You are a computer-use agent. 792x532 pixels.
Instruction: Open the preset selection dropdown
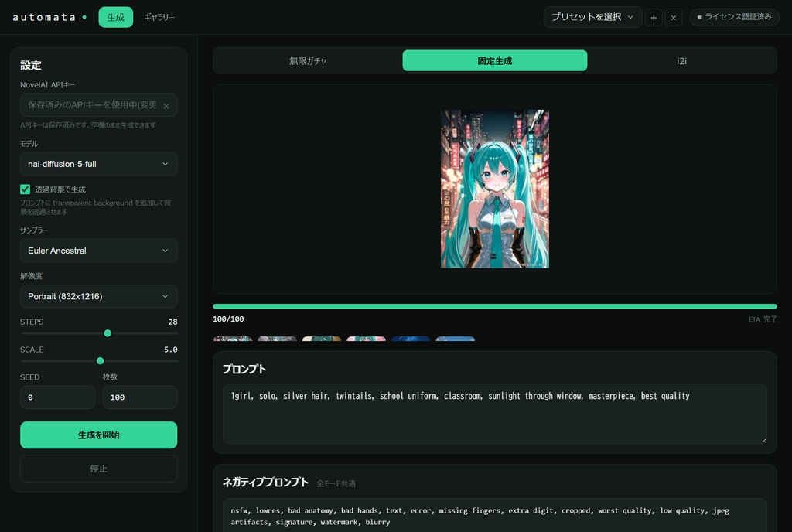(593, 17)
